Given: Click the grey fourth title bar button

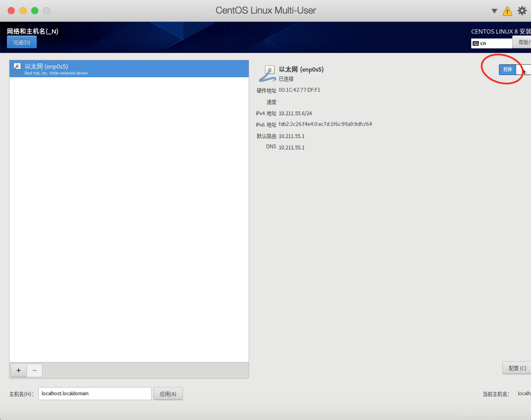Looking at the screenshot, I should coord(47,11).
